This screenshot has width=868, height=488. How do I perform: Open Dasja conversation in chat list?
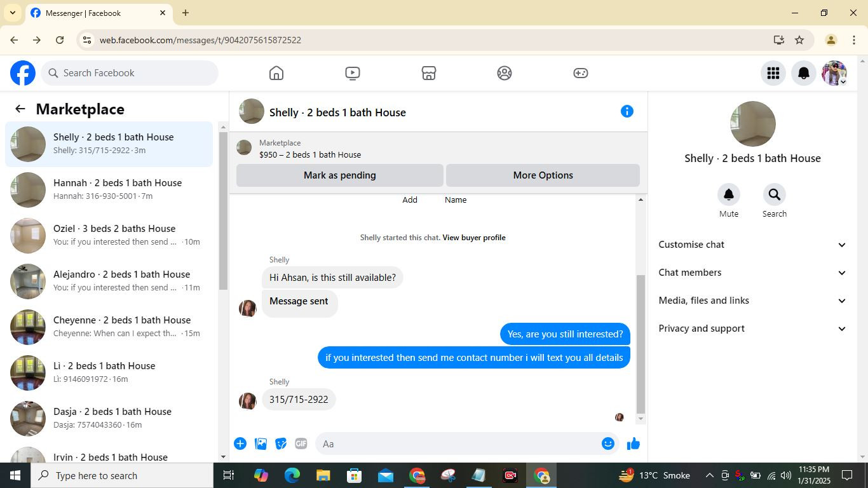point(109,419)
